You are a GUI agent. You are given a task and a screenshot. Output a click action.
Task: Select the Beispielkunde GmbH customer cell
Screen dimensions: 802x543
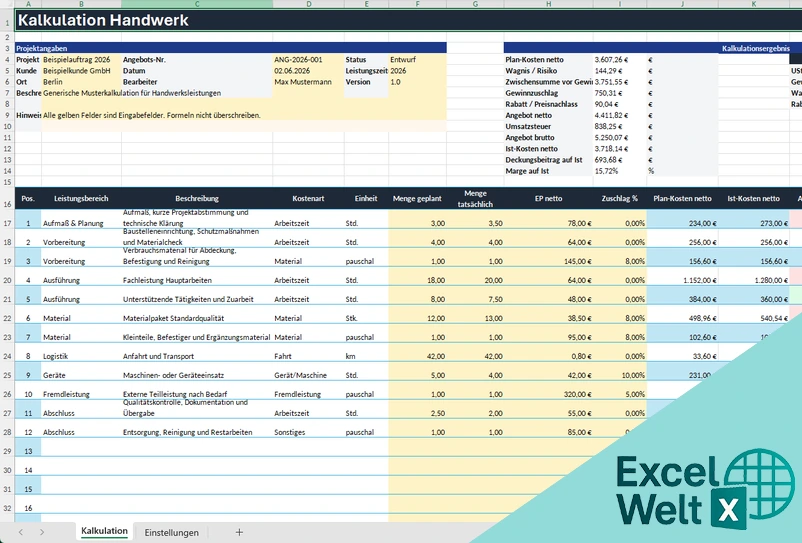point(81,71)
